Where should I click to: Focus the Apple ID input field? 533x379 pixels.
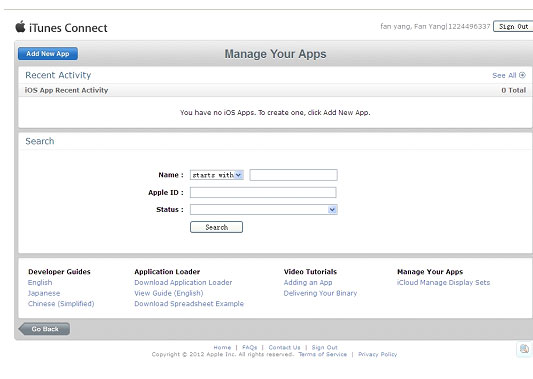(x=263, y=192)
